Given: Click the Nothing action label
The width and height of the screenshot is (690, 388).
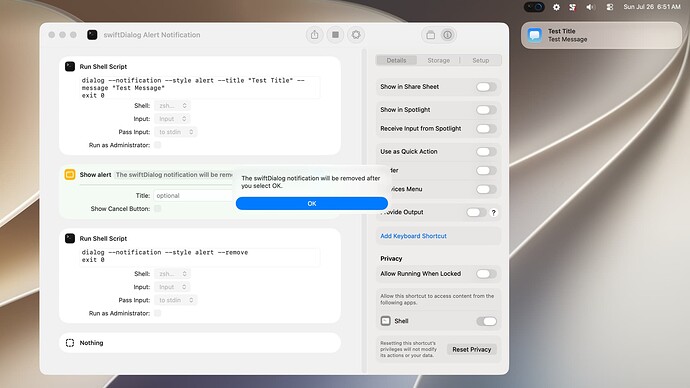Looking at the screenshot, I should (92, 343).
